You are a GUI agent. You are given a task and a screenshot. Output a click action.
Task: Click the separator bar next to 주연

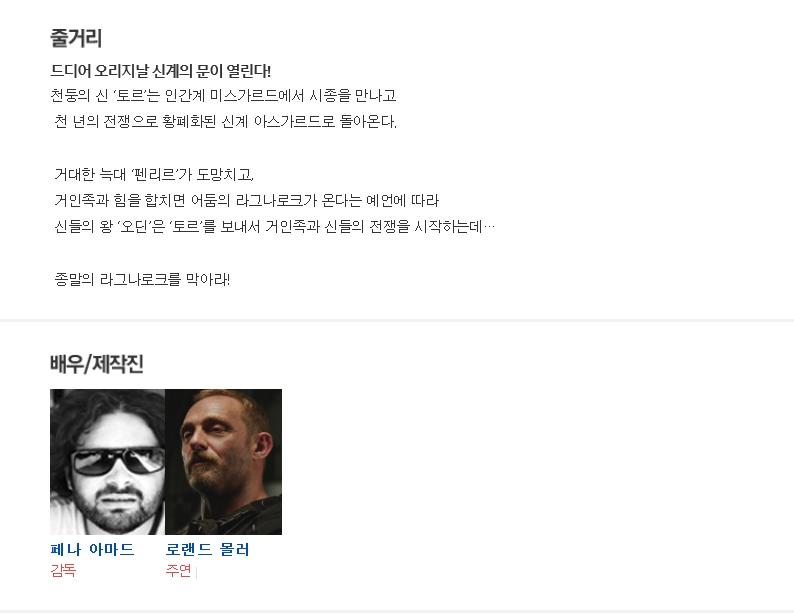[196, 572]
